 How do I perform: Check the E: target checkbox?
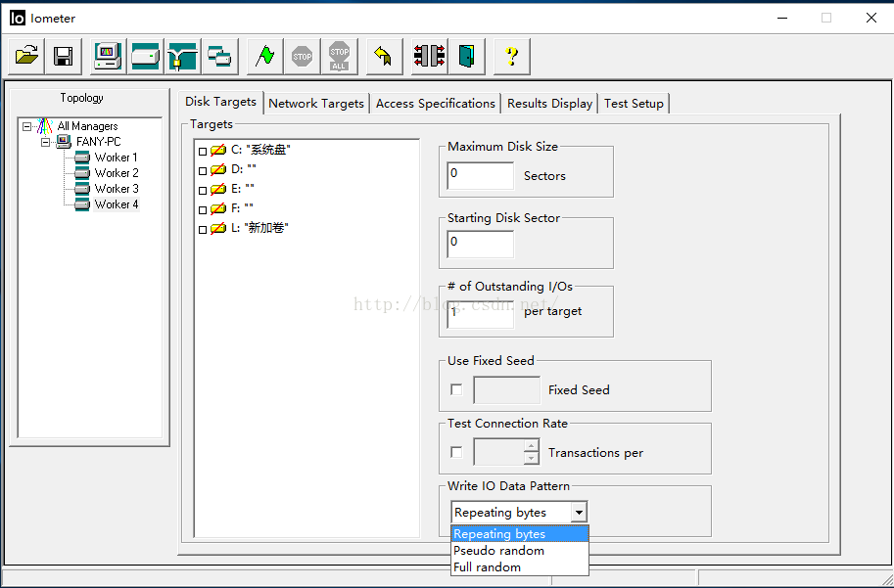203,191
